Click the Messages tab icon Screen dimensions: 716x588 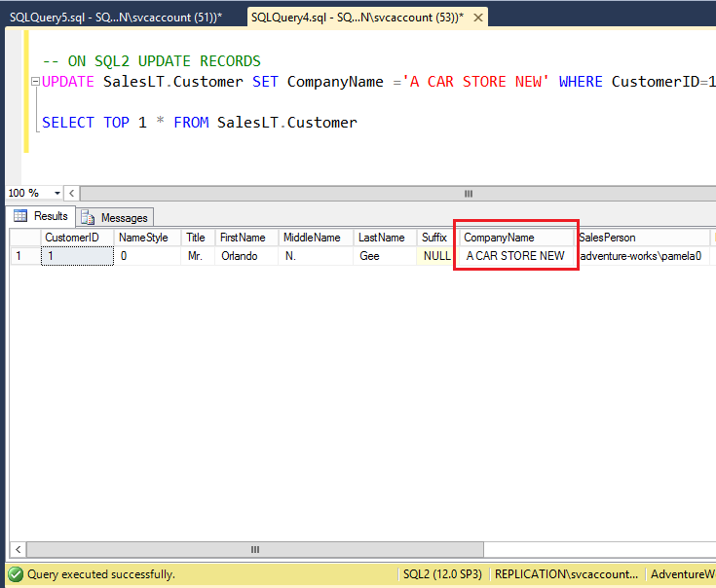(88, 218)
